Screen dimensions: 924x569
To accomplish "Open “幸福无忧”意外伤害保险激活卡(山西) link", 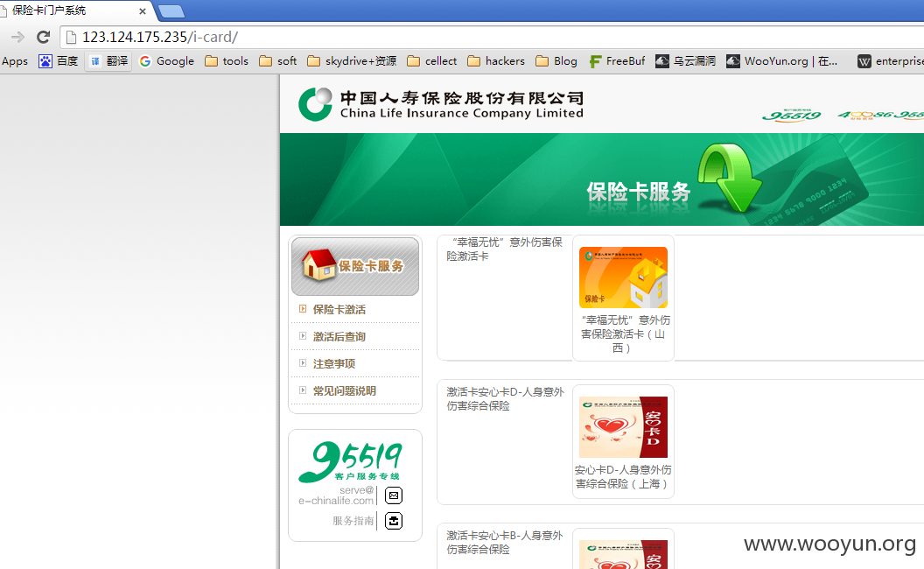I will coord(625,334).
